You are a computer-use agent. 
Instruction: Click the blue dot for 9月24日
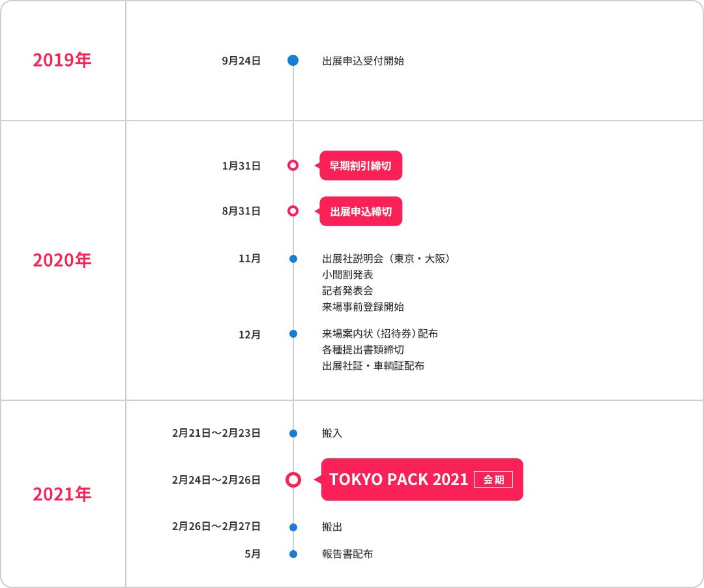(x=293, y=60)
